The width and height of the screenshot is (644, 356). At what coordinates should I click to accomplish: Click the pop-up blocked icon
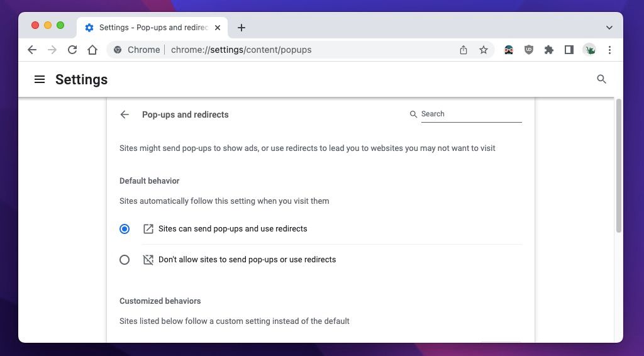point(148,260)
